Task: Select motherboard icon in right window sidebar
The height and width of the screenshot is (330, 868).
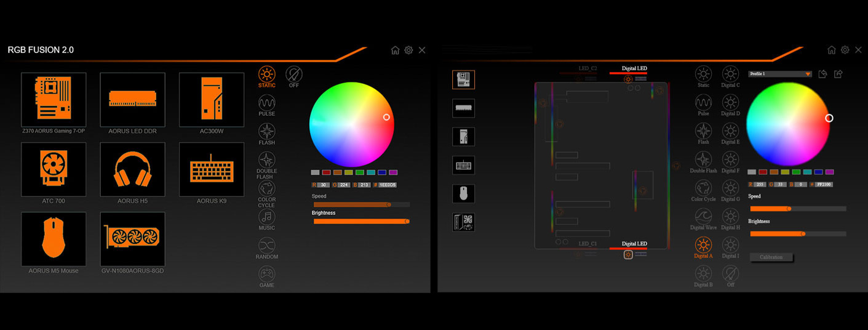Action: pyautogui.click(x=463, y=79)
